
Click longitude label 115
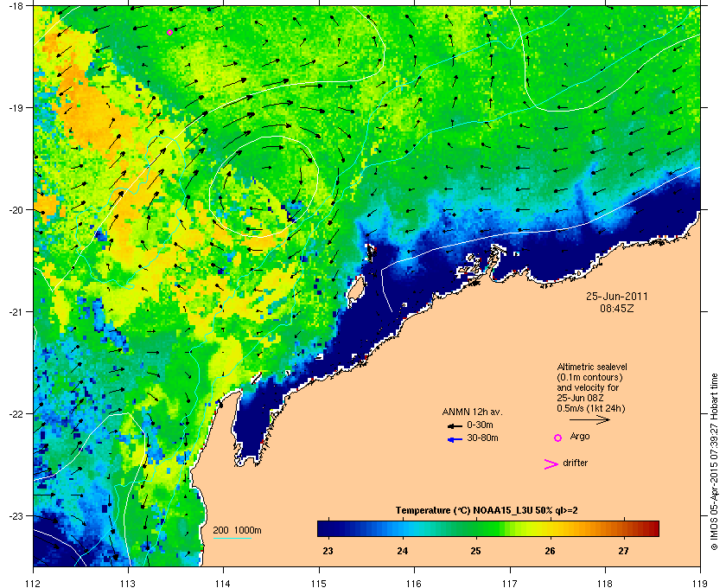point(319,583)
